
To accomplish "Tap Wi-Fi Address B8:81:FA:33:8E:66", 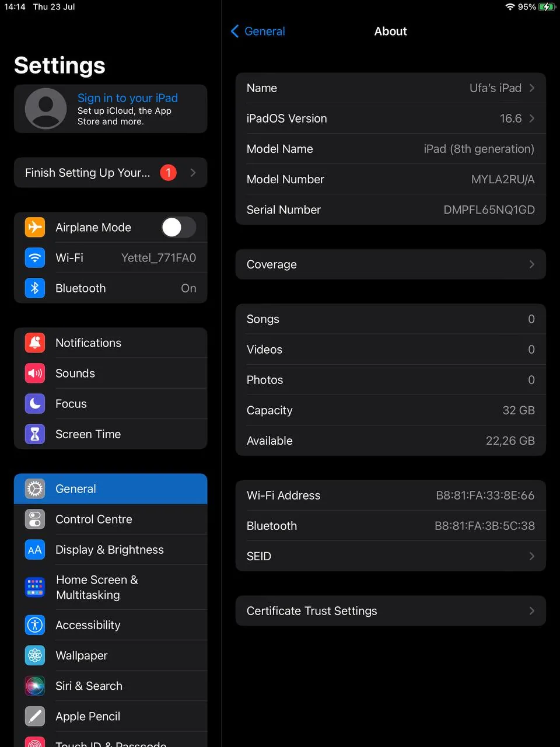I will pos(485,495).
